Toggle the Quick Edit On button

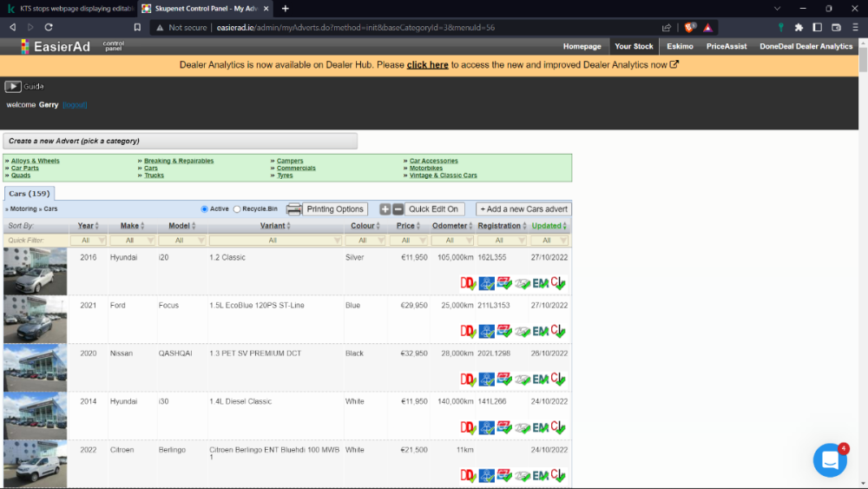click(x=434, y=209)
